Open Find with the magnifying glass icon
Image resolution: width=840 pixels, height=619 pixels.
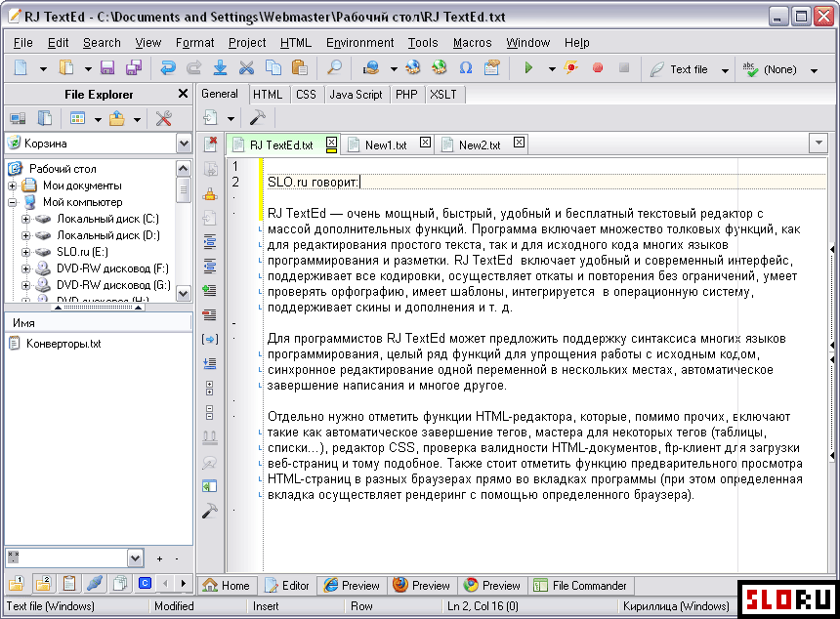tap(334, 68)
